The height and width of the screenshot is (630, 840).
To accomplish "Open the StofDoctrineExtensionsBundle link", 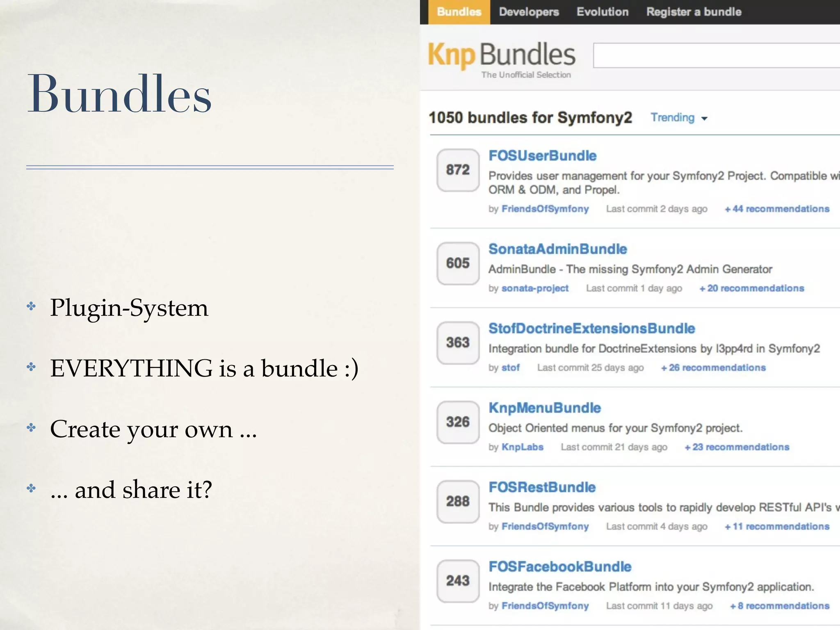I will pos(591,329).
